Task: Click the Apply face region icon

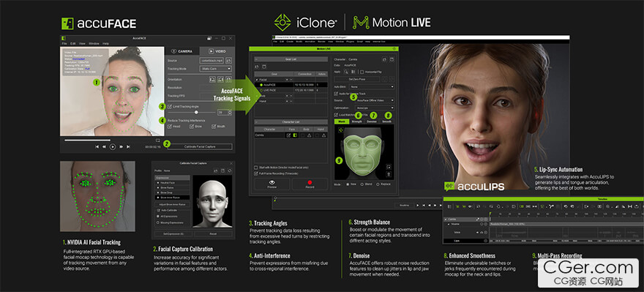Action: pos(346,72)
